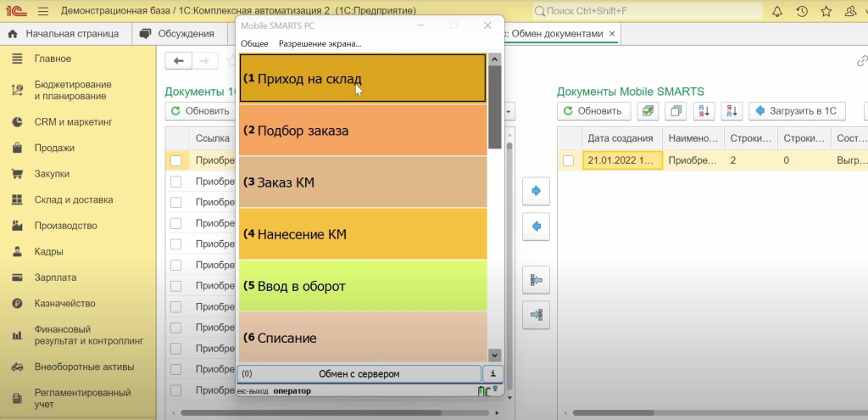The width and height of the screenshot is (868, 420).
Task: Open Финансовый результат и контроллинг section
Action: [88, 335]
